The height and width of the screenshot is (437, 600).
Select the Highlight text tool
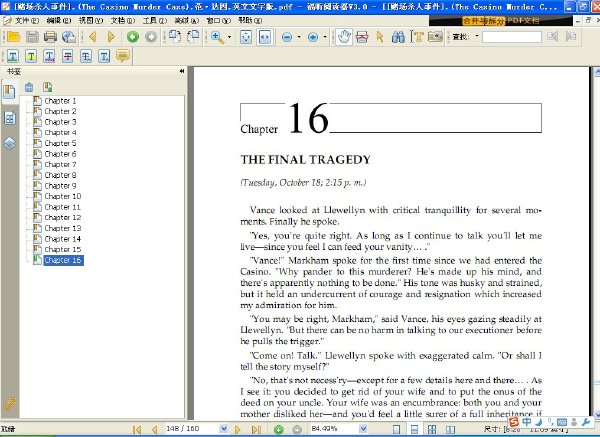[x=31, y=57]
